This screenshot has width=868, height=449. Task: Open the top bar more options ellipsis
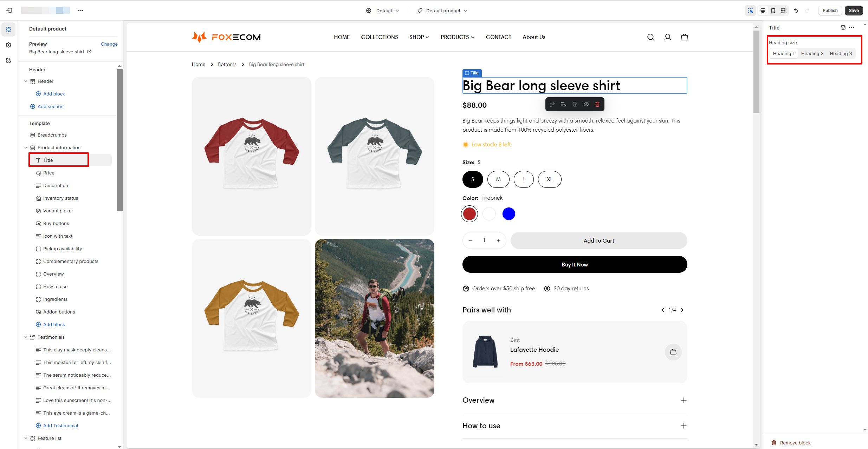81,11
